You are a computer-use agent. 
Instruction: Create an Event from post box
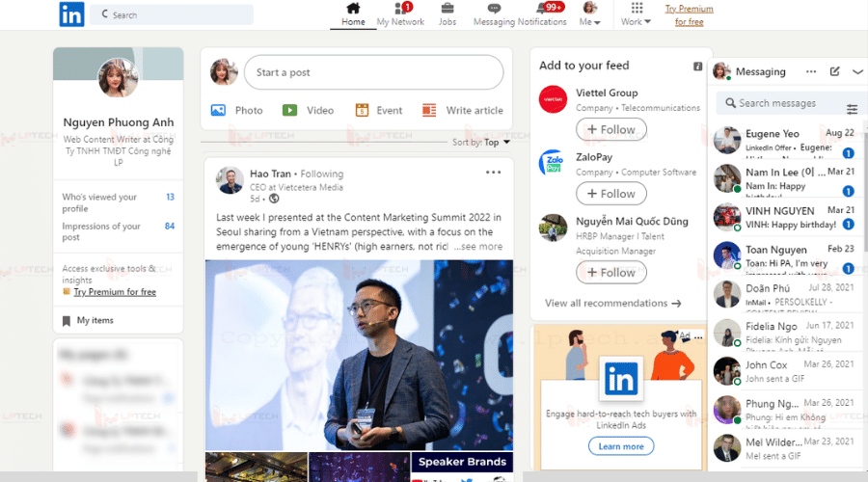click(x=362, y=110)
